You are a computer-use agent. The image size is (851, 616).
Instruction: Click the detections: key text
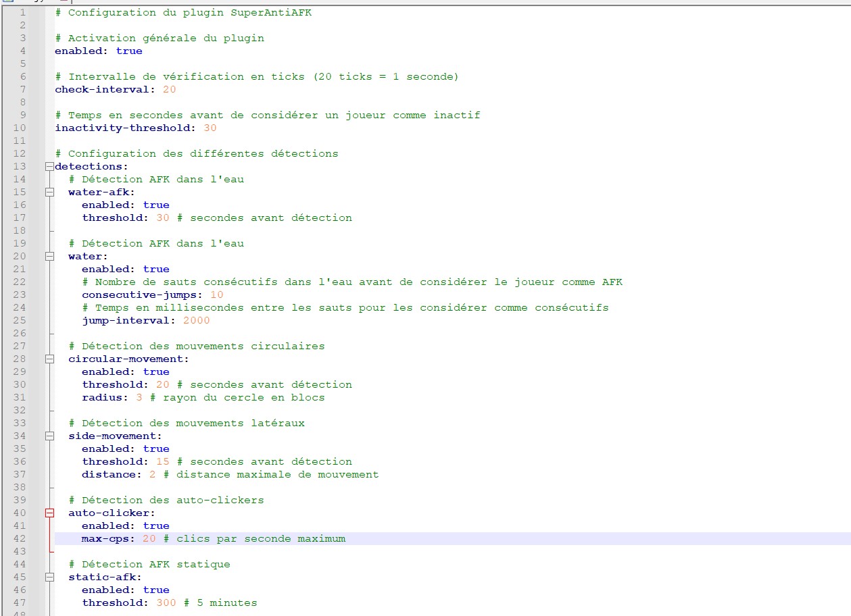[x=92, y=166]
